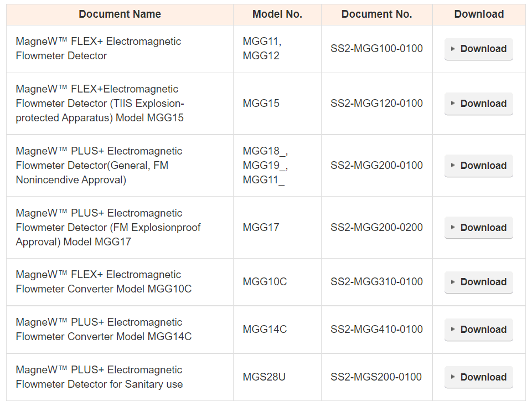
Task: Click the Document Name column header
Action: coord(120,14)
